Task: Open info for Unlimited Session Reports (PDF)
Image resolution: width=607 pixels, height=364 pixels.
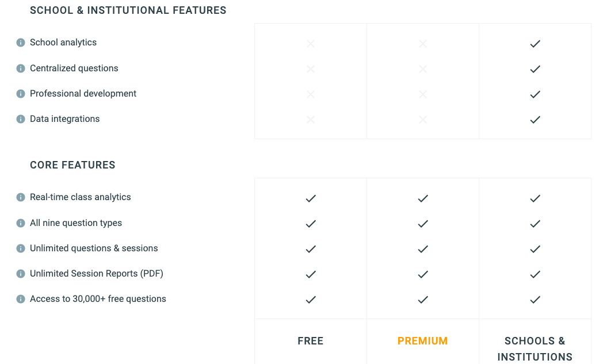Action: point(21,274)
